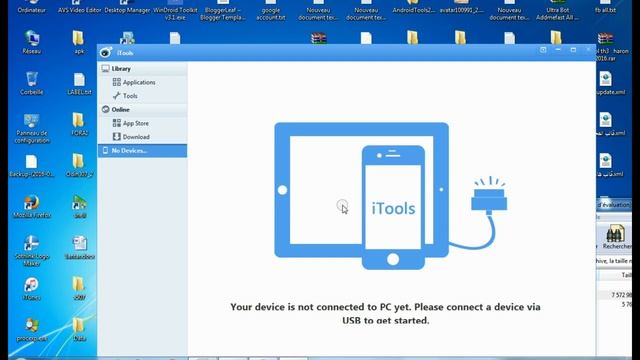Image resolution: width=640 pixels, height=360 pixels.
Task: Select the Ultra Bot Addmefast All label
Action: (x=557, y=13)
